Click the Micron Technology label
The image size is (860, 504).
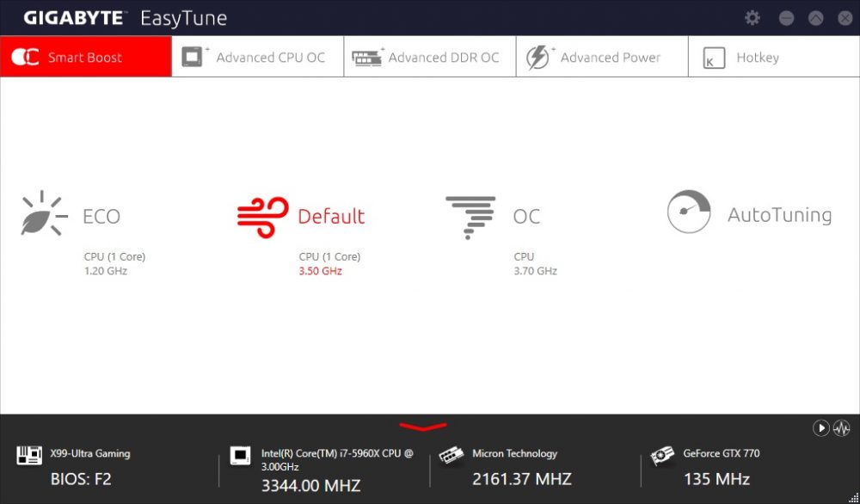[514, 453]
